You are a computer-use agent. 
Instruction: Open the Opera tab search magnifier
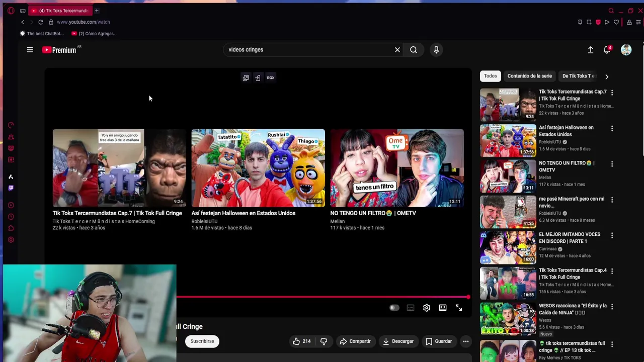pyautogui.click(x=611, y=11)
